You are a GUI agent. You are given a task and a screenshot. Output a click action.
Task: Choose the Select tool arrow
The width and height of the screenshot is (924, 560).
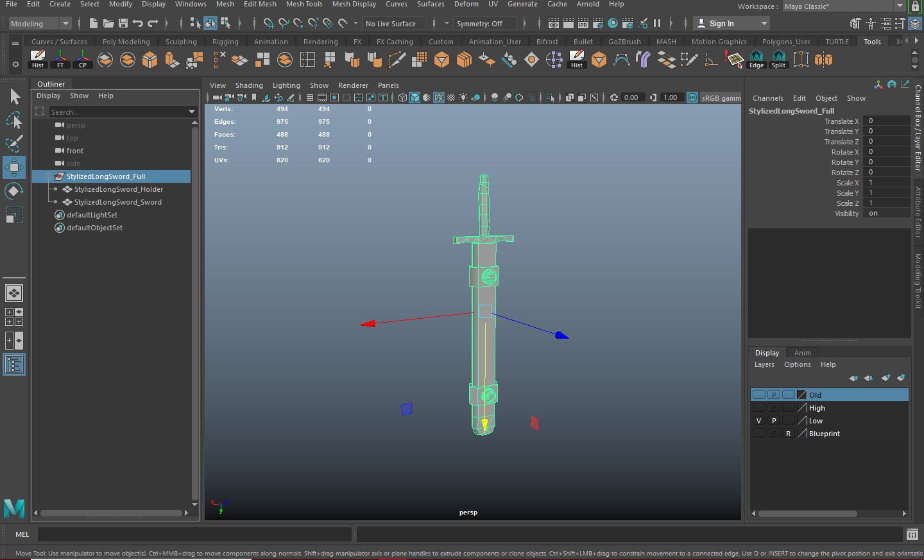tap(14, 97)
